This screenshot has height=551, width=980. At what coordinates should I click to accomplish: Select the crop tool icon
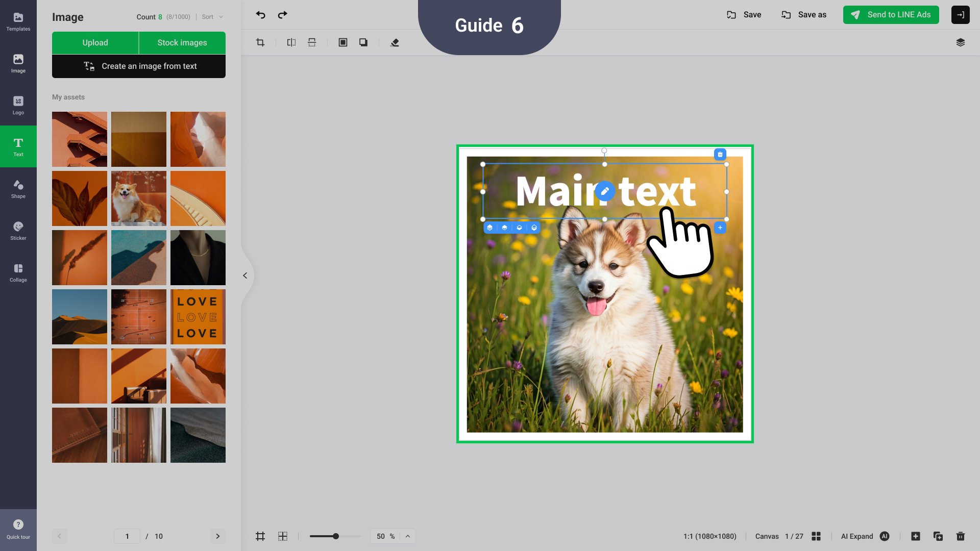coord(260,42)
